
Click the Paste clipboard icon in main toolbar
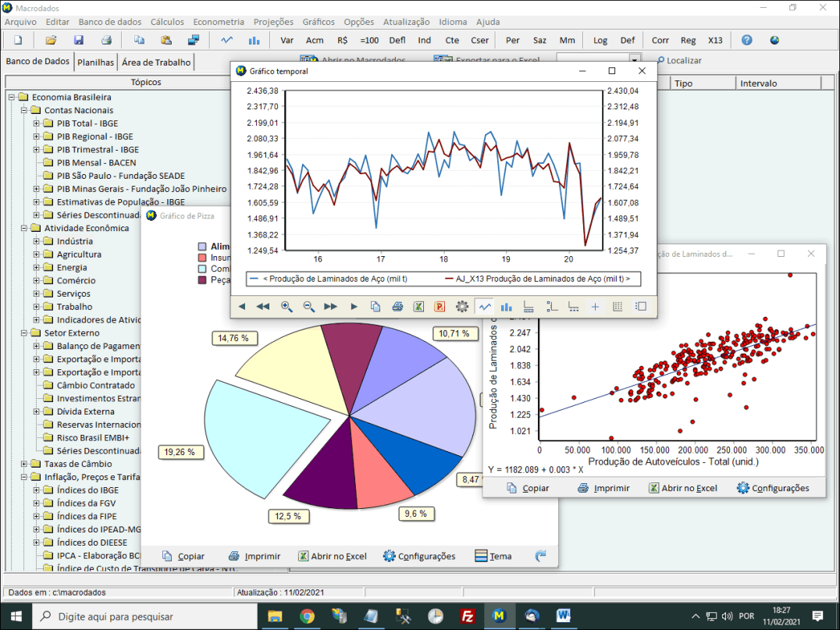(x=166, y=40)
